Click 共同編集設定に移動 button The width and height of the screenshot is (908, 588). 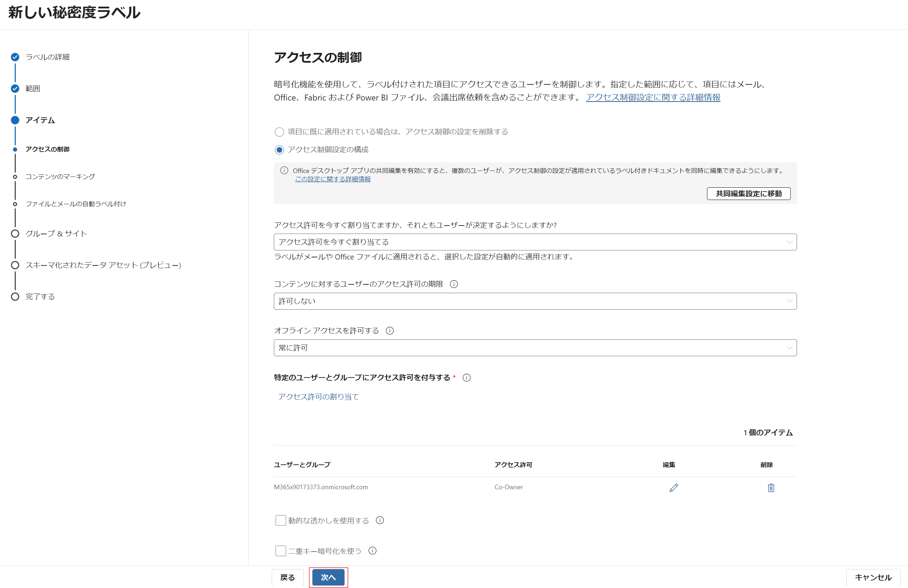click(x=748, y=193)
